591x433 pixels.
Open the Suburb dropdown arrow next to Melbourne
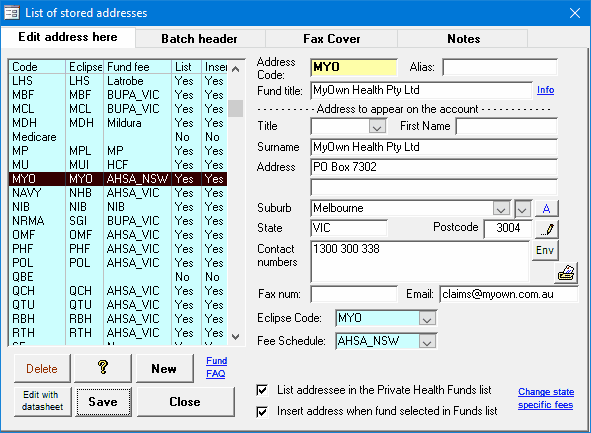point(501,208)
